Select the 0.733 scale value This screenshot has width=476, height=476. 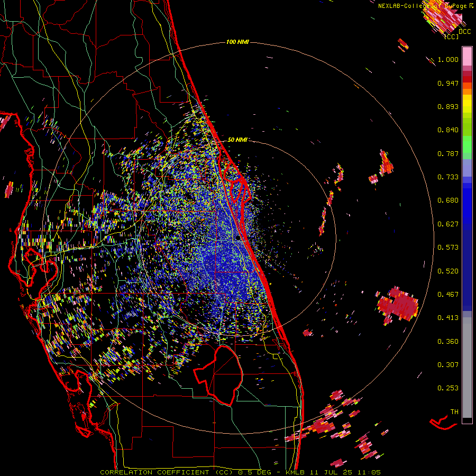coord(448,177)
